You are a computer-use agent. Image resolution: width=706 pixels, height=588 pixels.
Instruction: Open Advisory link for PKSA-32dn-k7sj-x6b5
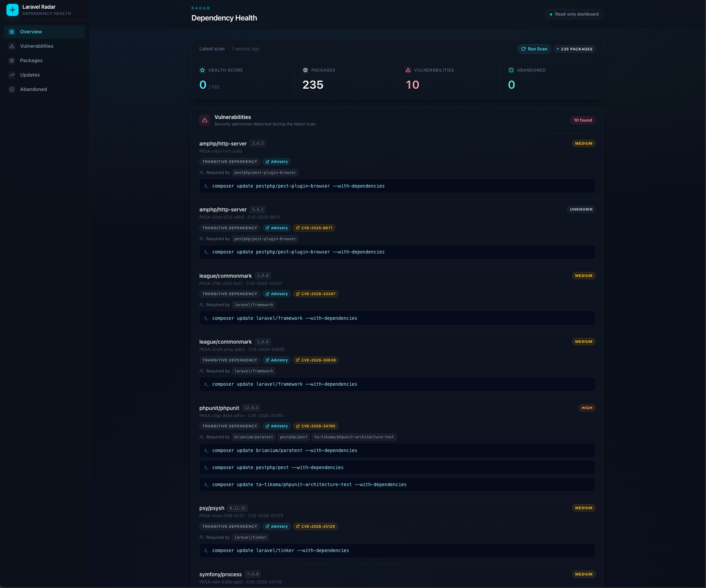coord(277,228)
